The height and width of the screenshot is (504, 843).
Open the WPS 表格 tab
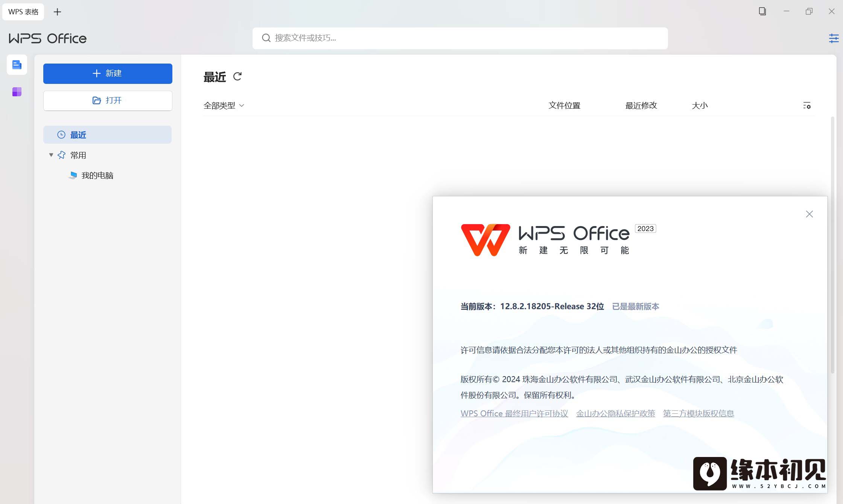point(23,12)
